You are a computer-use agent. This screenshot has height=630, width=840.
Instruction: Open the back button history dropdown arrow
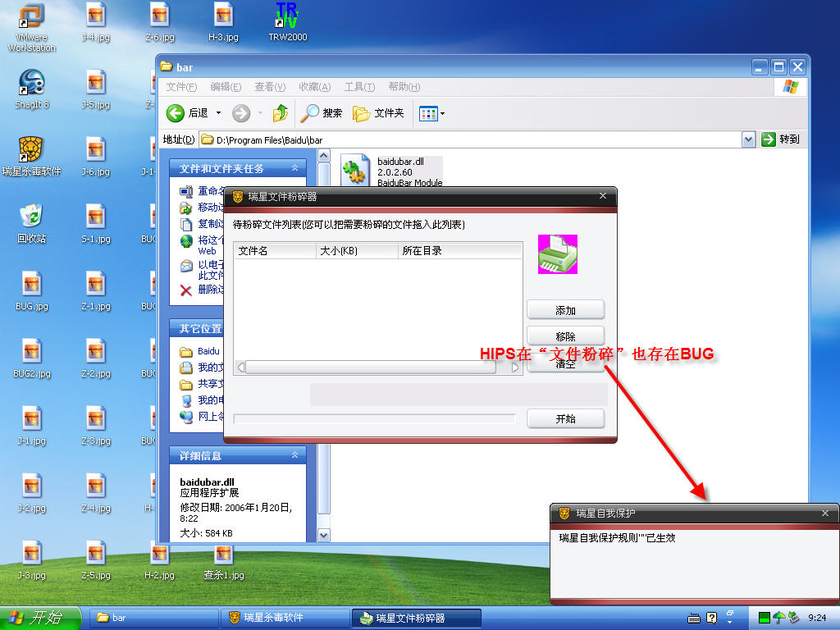pyautogui.click(x=218, y=113)
